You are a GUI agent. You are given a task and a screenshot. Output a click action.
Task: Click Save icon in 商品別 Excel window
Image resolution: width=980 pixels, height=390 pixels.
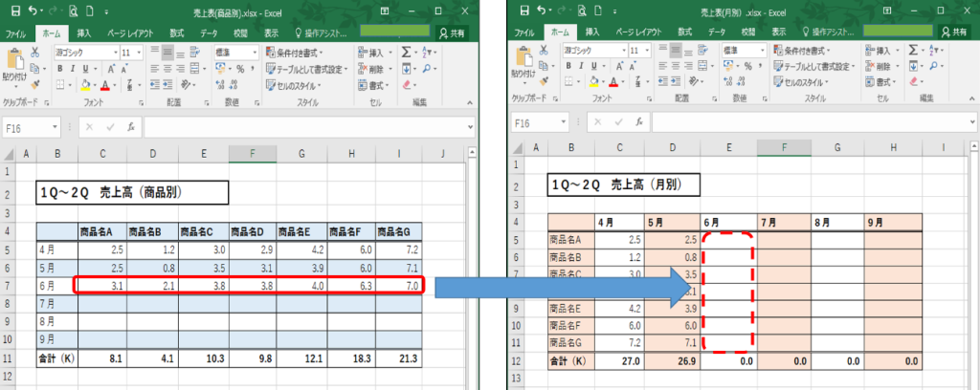pyautogui.click(x=14, y=11)
